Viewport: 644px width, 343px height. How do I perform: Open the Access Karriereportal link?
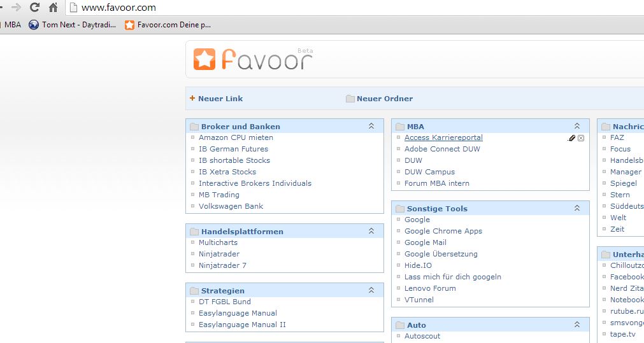pos(443,137)
